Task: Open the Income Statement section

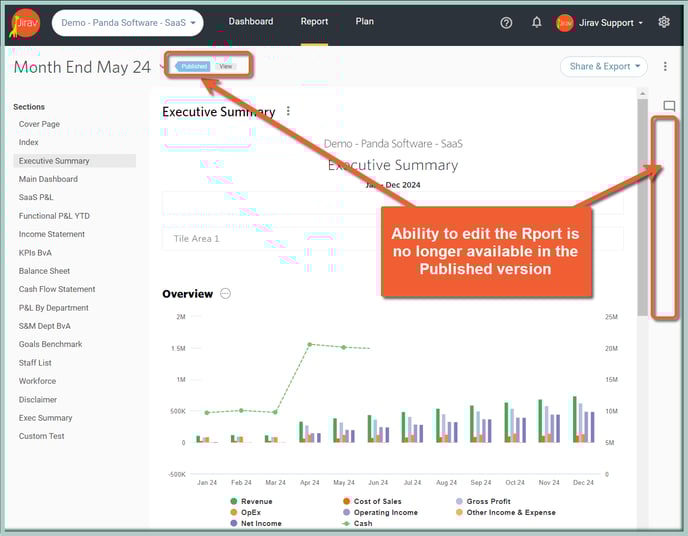Action: pos(52,234)
